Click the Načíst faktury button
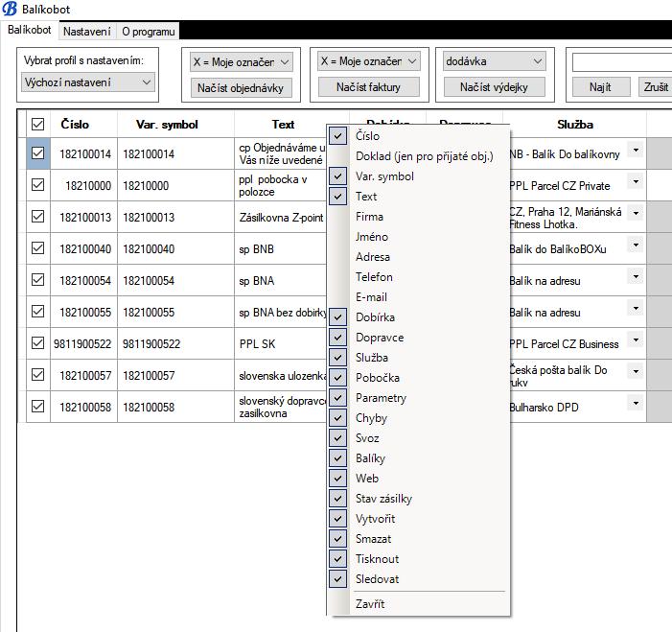This screenshot has height=632, width=672. pyautogui.click(x=368, y=87)
